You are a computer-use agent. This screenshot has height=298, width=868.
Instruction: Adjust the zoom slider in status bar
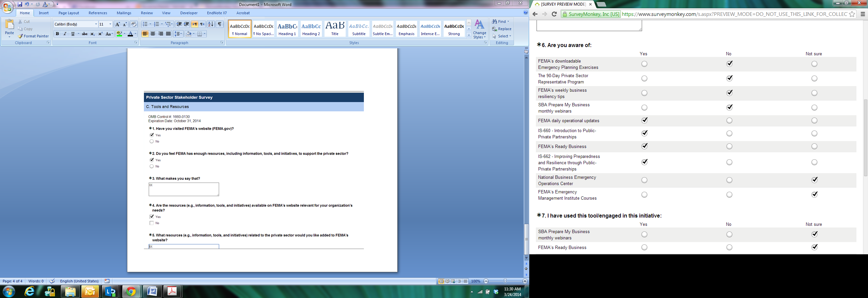point(505,281)
